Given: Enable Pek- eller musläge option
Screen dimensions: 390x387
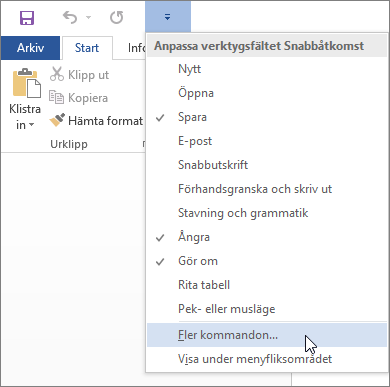Looking at the screenshot, I should tap(267, 309).
